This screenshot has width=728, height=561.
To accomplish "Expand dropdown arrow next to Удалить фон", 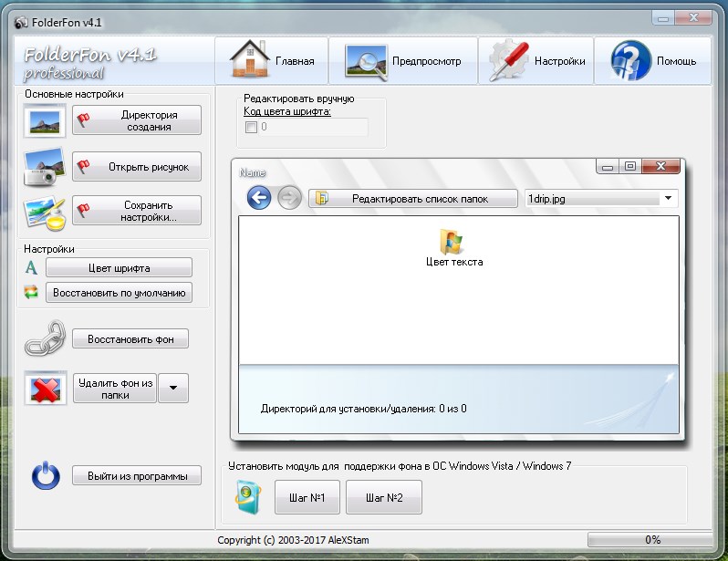I will coord(173,388).
